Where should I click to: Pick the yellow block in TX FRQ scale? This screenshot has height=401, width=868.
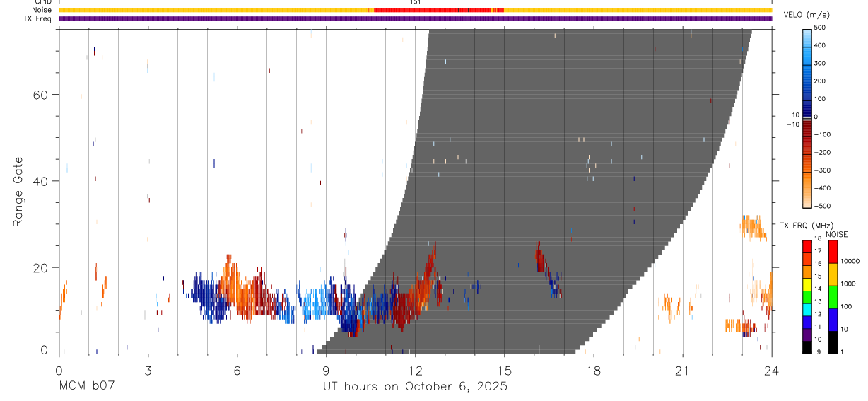point(807,283)
